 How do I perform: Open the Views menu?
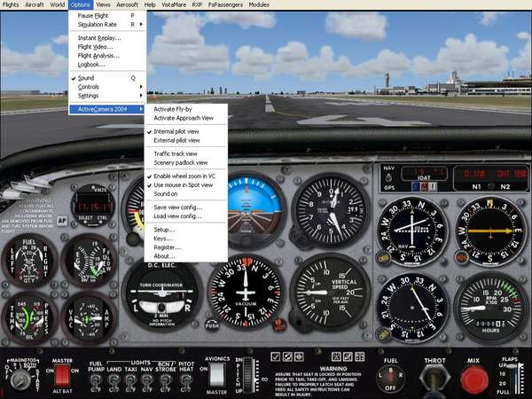(103, 4)
